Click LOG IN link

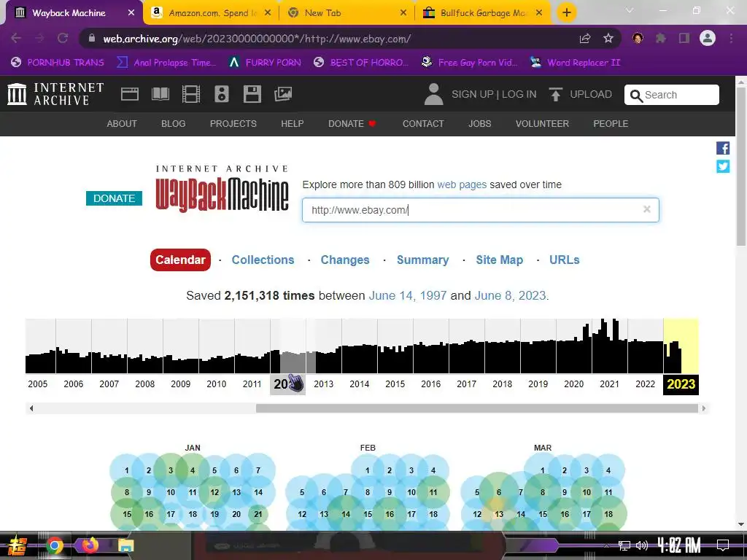519,94
